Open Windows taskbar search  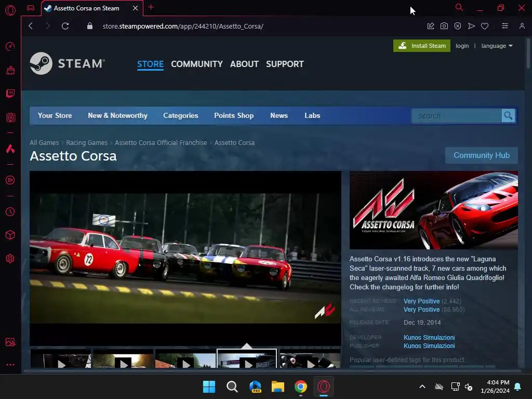tap(232, 387)
